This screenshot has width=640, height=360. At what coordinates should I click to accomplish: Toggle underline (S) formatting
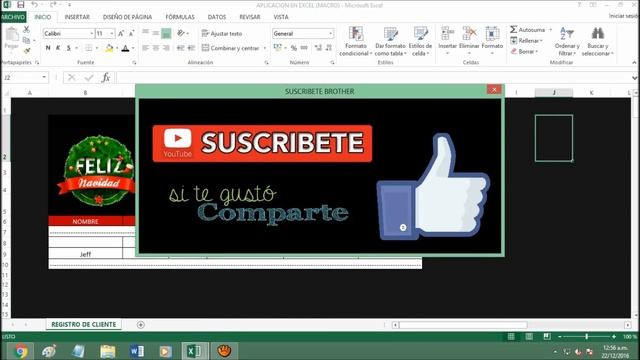[69, 48]
